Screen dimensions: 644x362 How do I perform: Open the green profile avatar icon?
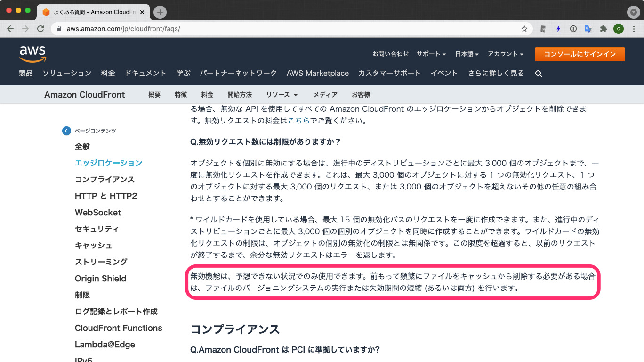(619, 29)
